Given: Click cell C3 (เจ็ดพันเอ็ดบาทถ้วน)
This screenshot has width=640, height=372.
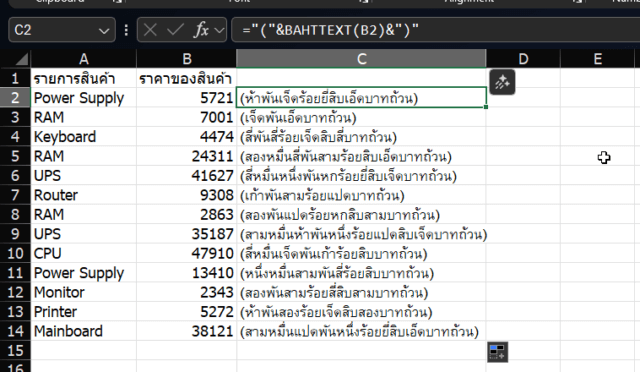Looking at the screenshot, I should (361, 117).
